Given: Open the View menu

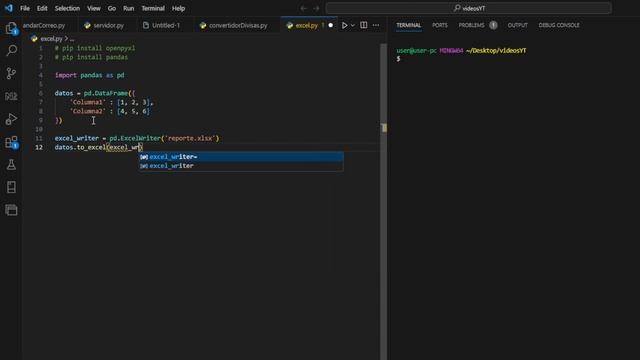Looking at the screenshot, I should click(93, 8).
